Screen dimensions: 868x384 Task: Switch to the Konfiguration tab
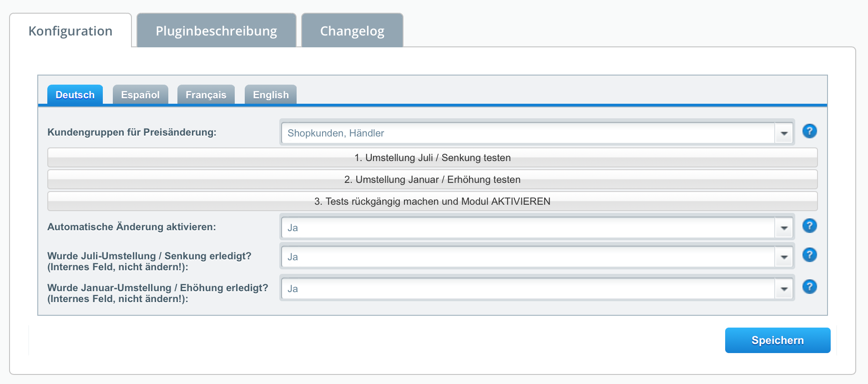pos(71,31)
